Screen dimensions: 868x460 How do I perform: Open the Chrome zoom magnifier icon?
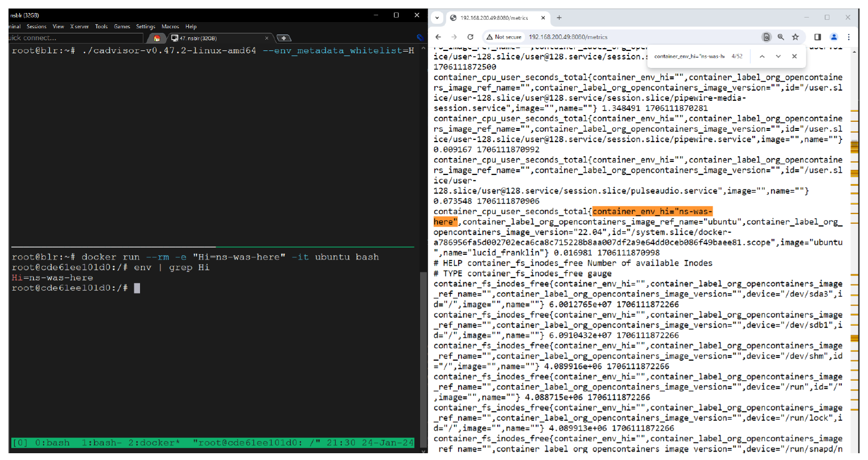point(781,37)
